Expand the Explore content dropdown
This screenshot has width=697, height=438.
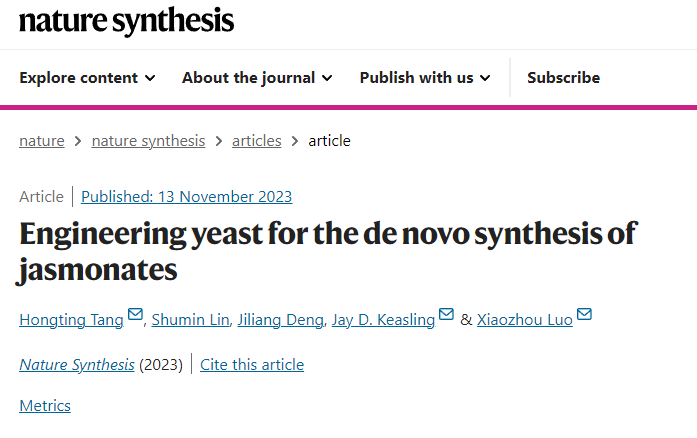coord(87,78)
